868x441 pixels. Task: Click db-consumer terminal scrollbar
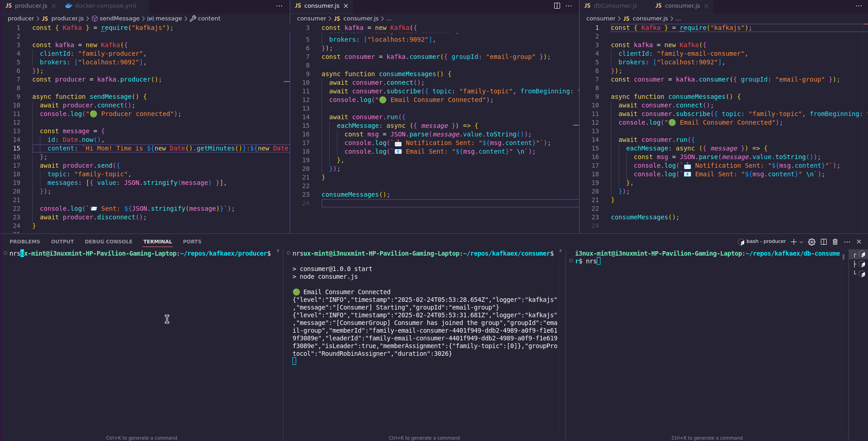pyautogui.click(x=844, y=257)
